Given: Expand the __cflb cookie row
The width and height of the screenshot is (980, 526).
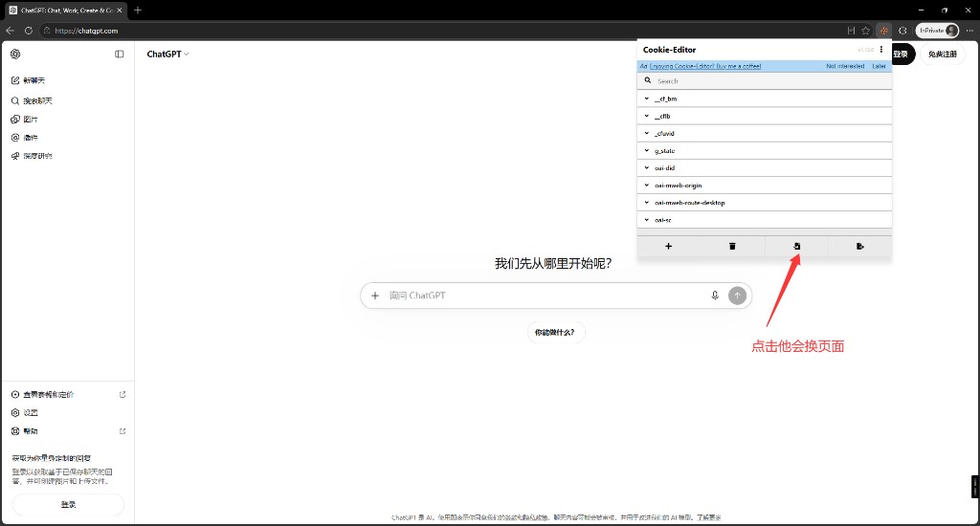Looking at the screenshot, I should click(x=765, y=116).
